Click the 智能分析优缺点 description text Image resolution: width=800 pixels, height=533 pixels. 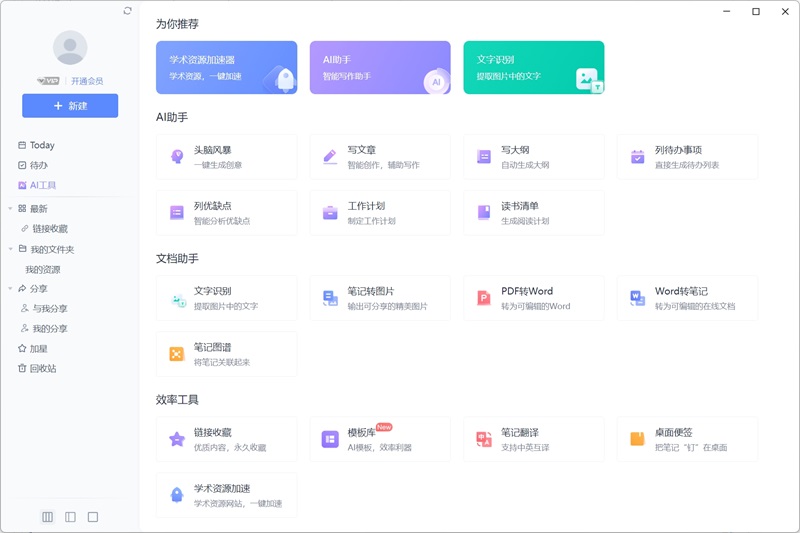(x=222, y=221)
